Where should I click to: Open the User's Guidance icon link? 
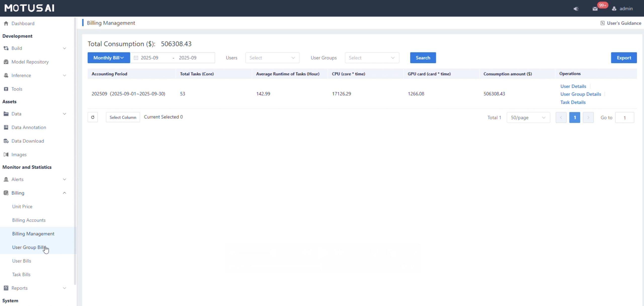click(602, 23)
